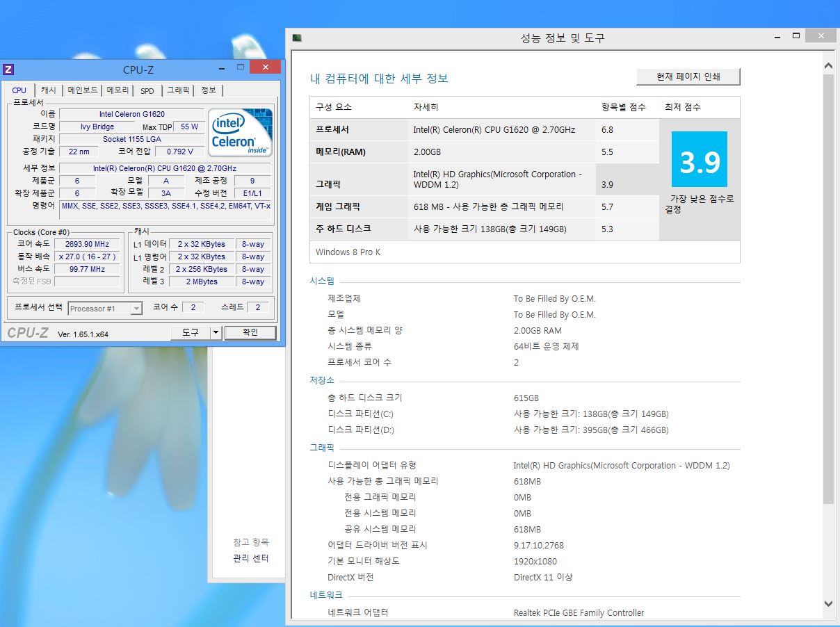Image resolution: width=840 pixels, height=627 pixels.
Task: Select the 주 하드 디스크 row in score table
Action: [x=484, y=229]
